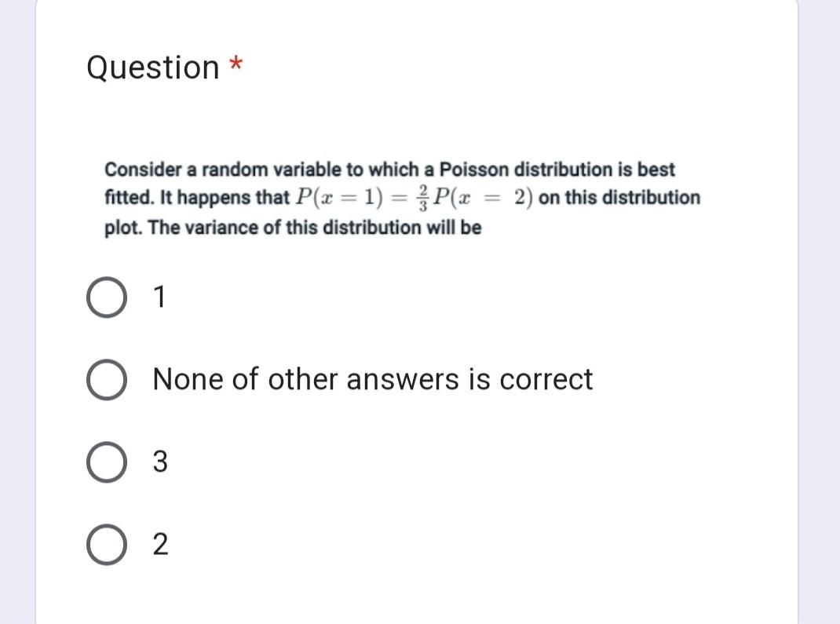The image size is (840, 624).
Task: Click the radio circle beside "2"
Action: point(106,545)
